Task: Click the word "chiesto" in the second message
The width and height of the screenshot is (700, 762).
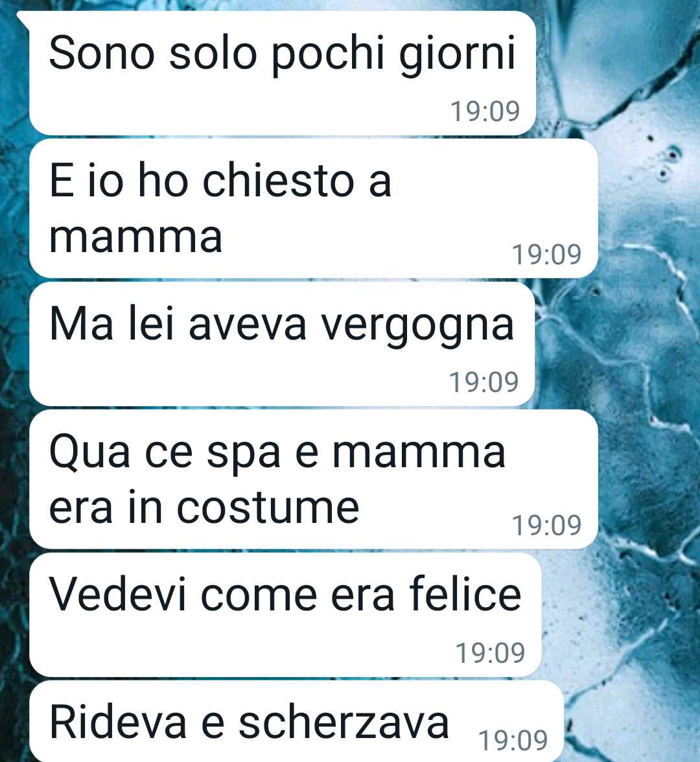Action: pyautogui.click(x=278, y=180)
